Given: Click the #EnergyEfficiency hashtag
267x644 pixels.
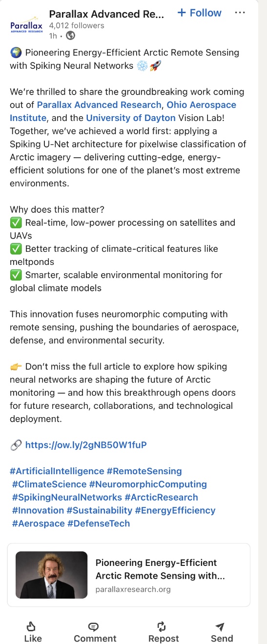Looking at the screenshot, I should [x=175, y=510].
